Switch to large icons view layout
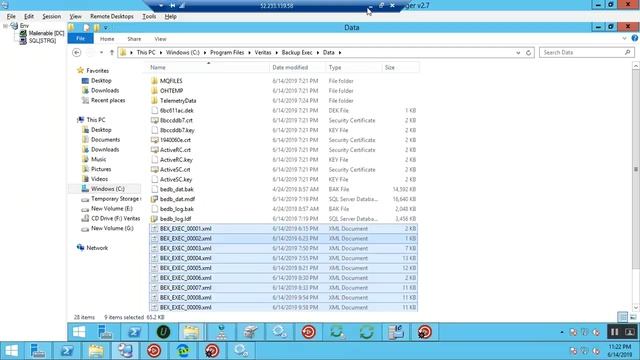 point(633,317)
